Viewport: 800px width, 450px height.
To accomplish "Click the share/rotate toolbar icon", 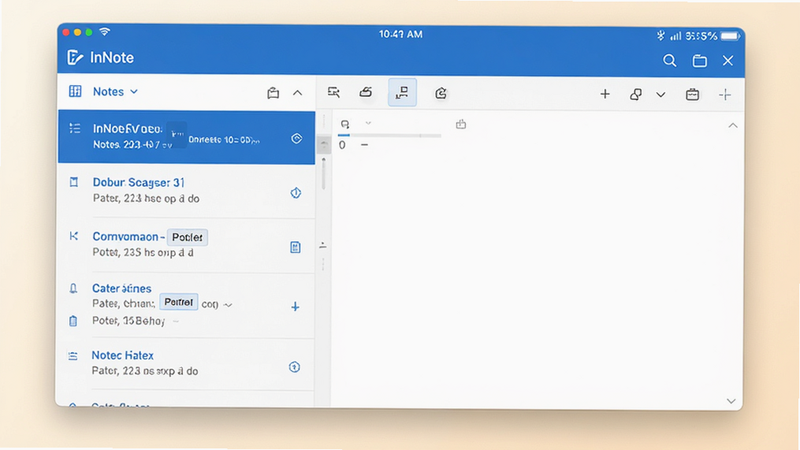I will [441, 93].
